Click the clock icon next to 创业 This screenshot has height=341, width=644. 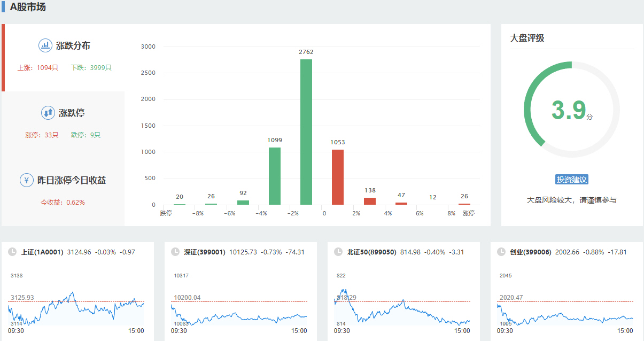click(501, 252)
